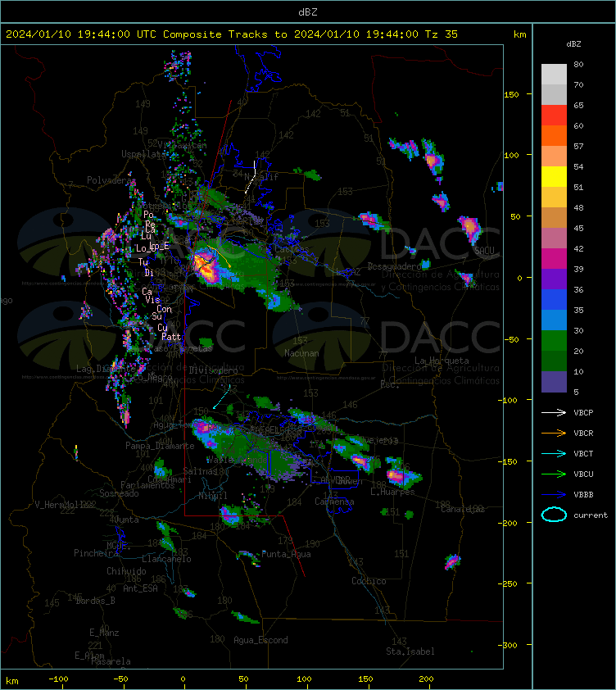The height and width of the screenshot is (690, 616).
Task: Click the 'Cochico' place label
Action: [369, 581]
